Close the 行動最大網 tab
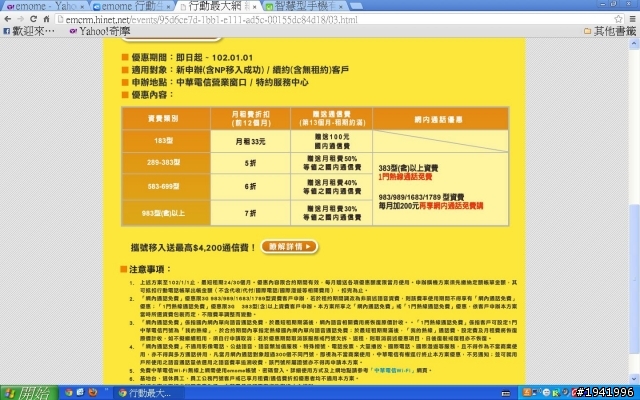This screenshot has height=400, width=640. [x=255, y=7]
